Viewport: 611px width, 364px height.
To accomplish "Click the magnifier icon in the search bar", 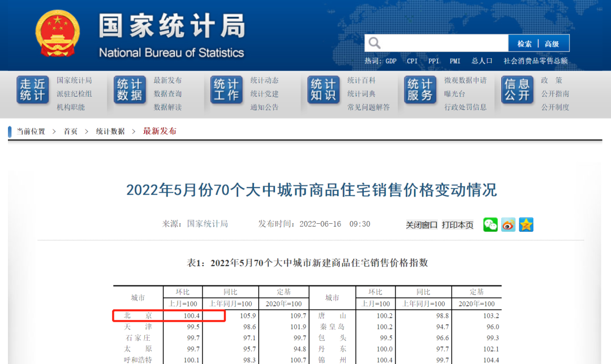I will [375, 42].
